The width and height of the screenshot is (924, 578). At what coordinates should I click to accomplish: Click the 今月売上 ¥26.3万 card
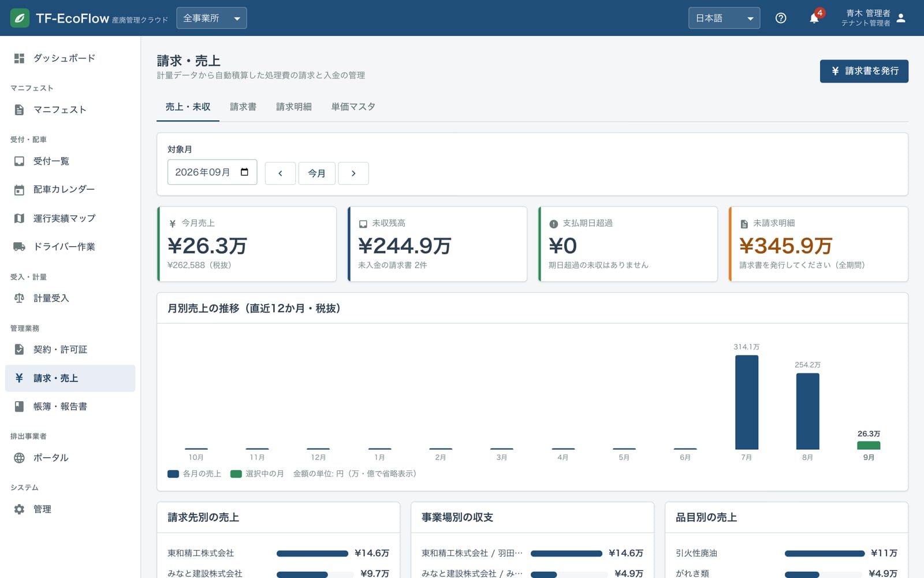pyautogui.click(x=247, y=244)
